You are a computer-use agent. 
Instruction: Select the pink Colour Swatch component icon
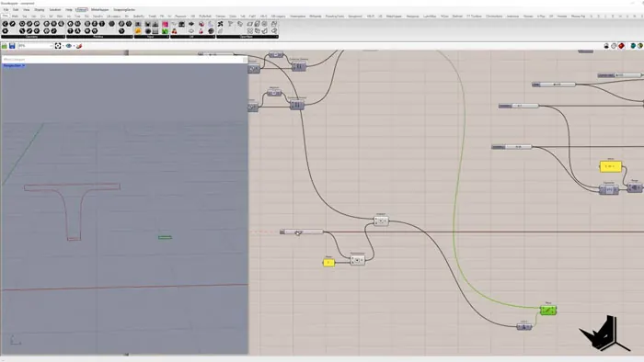[x=165, y=24]
